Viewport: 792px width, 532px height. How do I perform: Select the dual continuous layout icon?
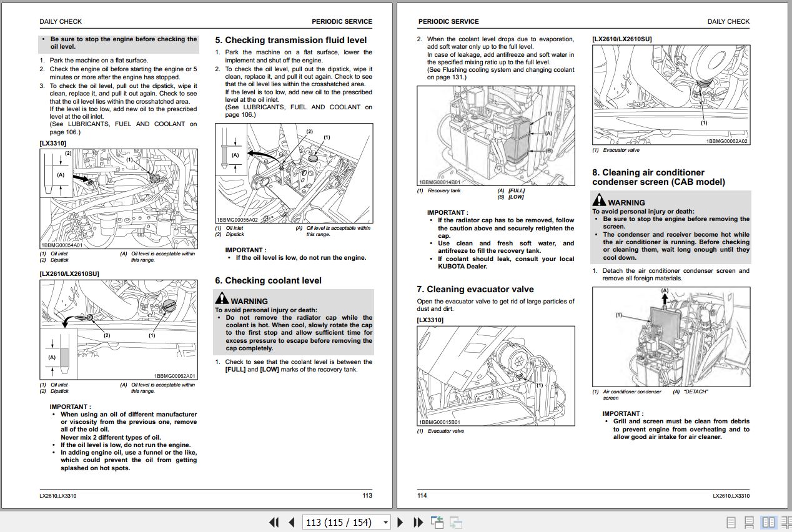785,522
